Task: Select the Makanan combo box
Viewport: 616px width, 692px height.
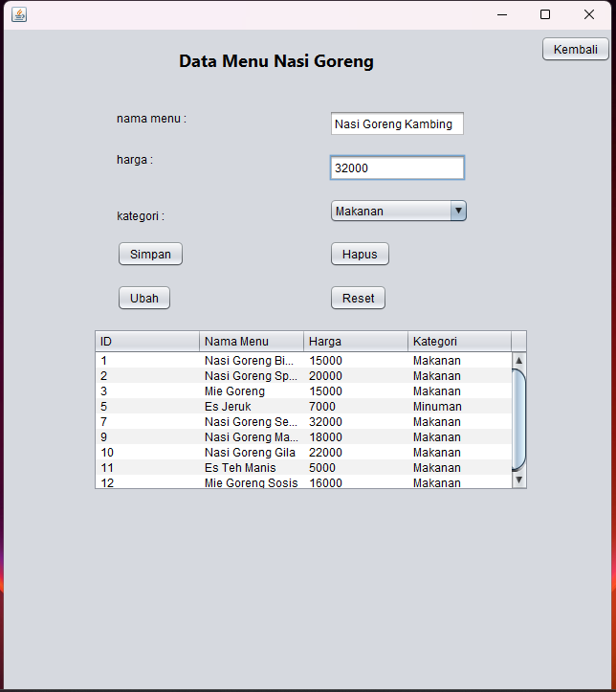Action: pos(390,211)
